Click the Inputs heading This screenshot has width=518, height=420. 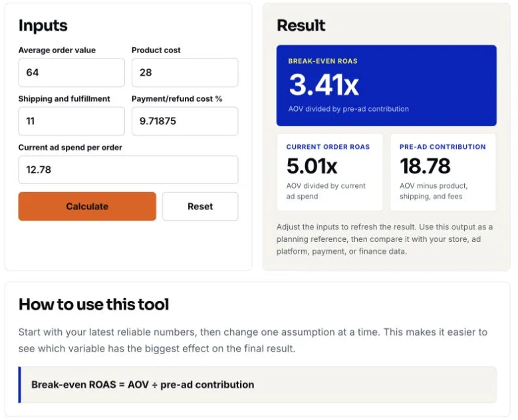(43, 25)
